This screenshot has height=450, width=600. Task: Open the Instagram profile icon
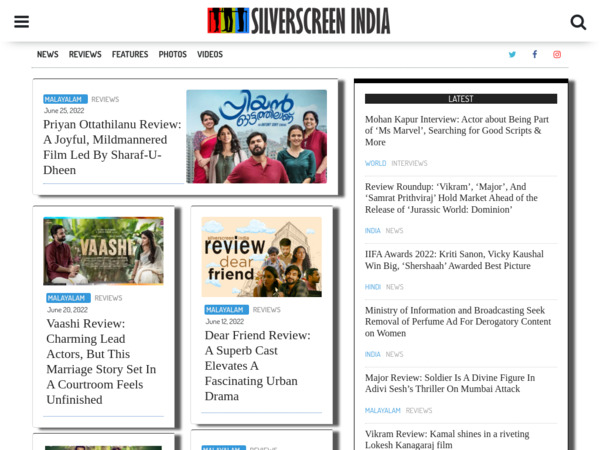point(557,54)
